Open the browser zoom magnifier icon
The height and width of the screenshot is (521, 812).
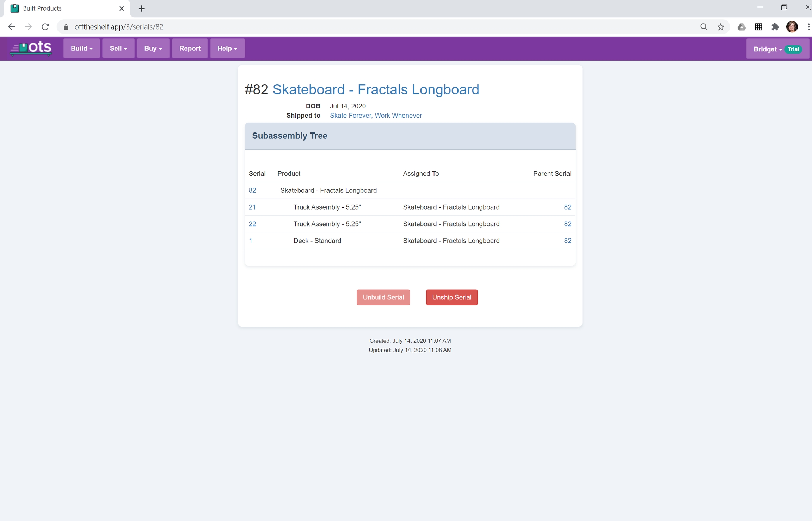coord(703,27)
